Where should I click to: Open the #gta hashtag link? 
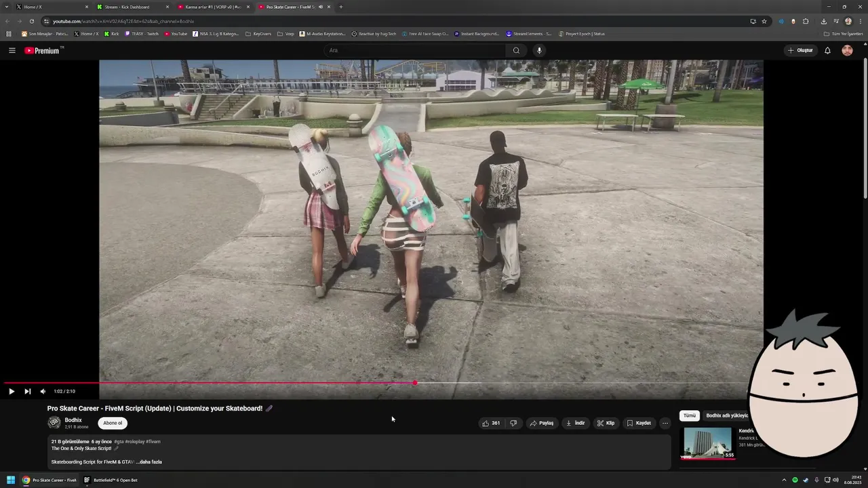(119, 442)
